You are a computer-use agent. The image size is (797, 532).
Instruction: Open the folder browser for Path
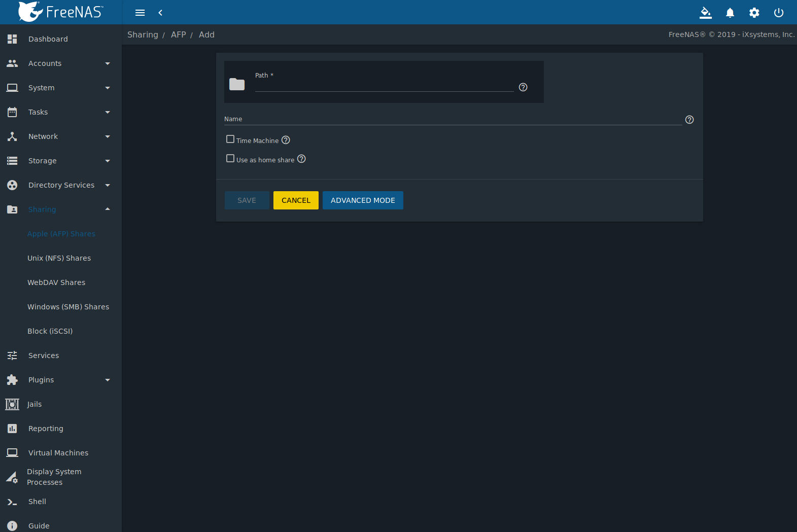pos(237,84)
